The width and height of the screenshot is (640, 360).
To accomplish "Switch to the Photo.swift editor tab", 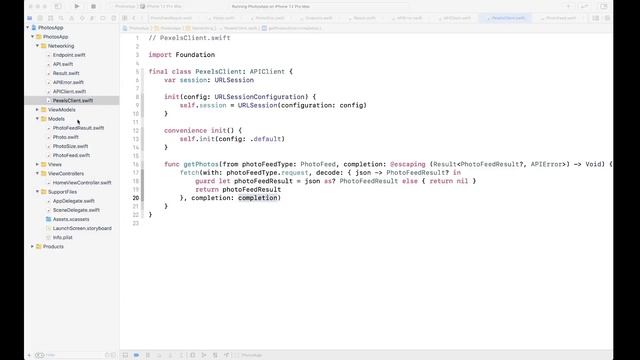I will pyautogui.click(x=222, y=18).
